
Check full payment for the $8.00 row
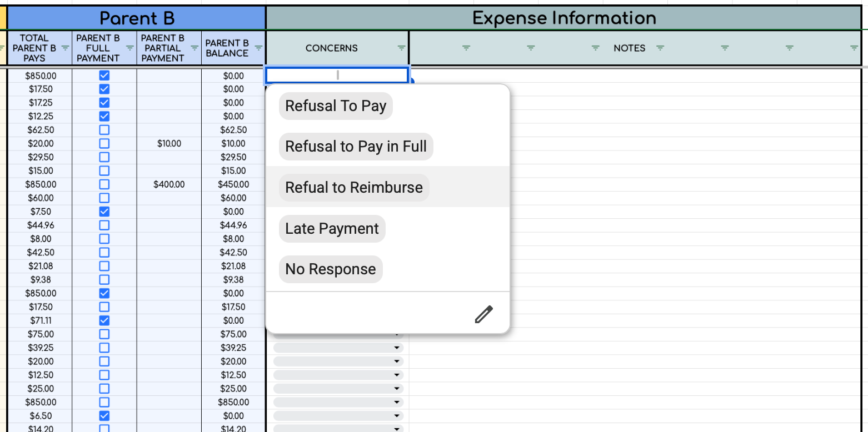coord(104,239)
